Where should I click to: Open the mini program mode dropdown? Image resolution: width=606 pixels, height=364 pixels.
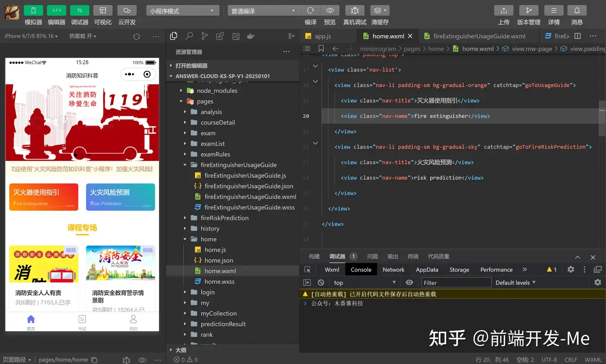[x=183, y=11]
